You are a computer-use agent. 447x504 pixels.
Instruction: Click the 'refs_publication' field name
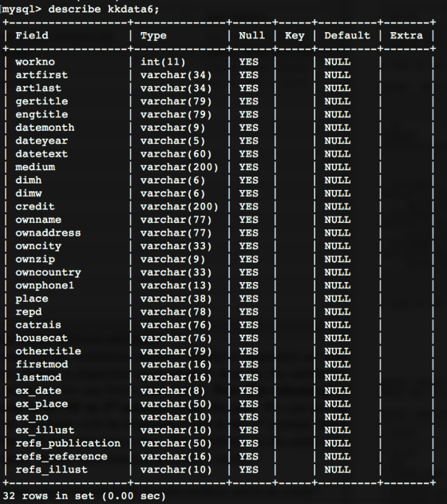click(x=68, y=444)
